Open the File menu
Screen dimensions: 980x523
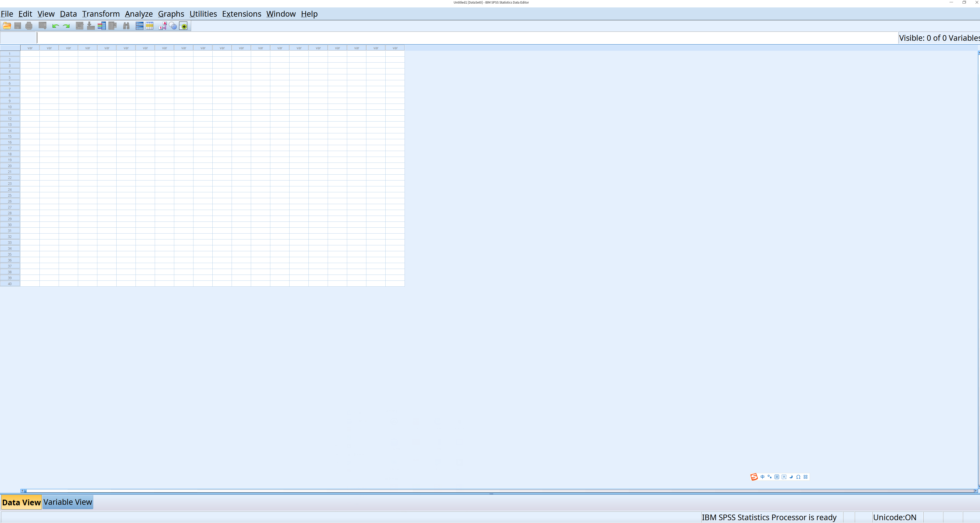click(7, 14)
